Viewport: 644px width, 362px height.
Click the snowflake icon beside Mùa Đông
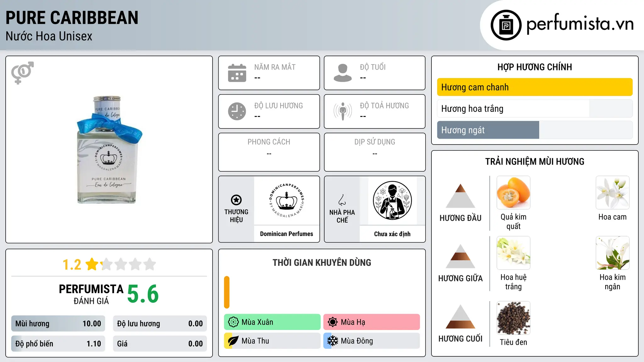[333, 341]
